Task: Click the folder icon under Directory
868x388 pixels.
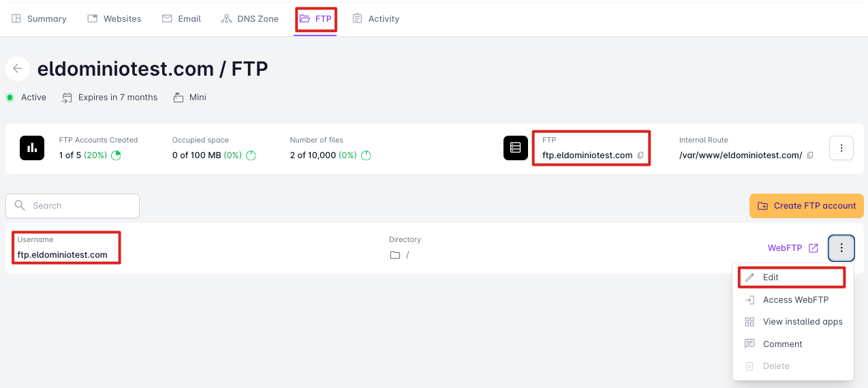Action: coord(395,255)
